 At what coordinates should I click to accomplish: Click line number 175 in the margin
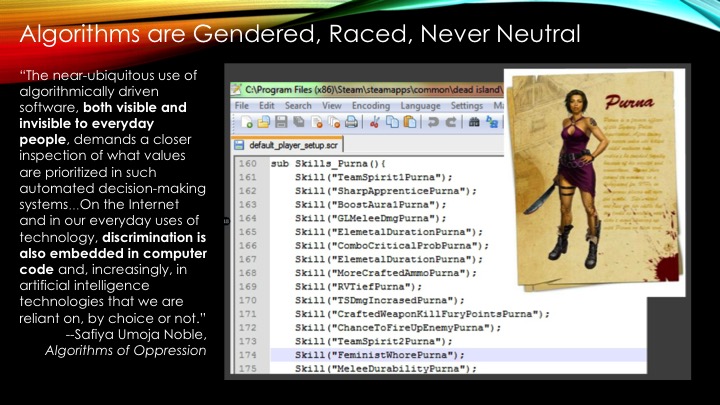click(248, 369)
